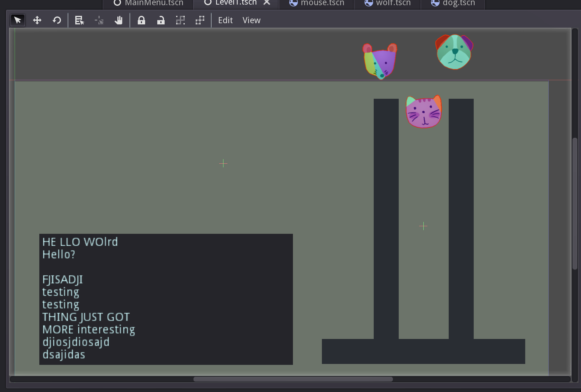Select the purple cat head sprite
This screenshot has width=581, height=392.
[x=424, y=112]
